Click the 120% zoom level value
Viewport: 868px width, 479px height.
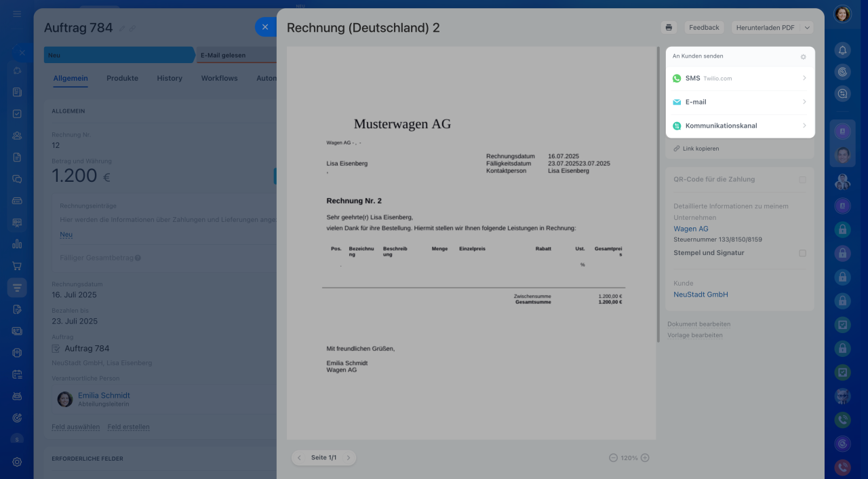click(x=629, y=458)
